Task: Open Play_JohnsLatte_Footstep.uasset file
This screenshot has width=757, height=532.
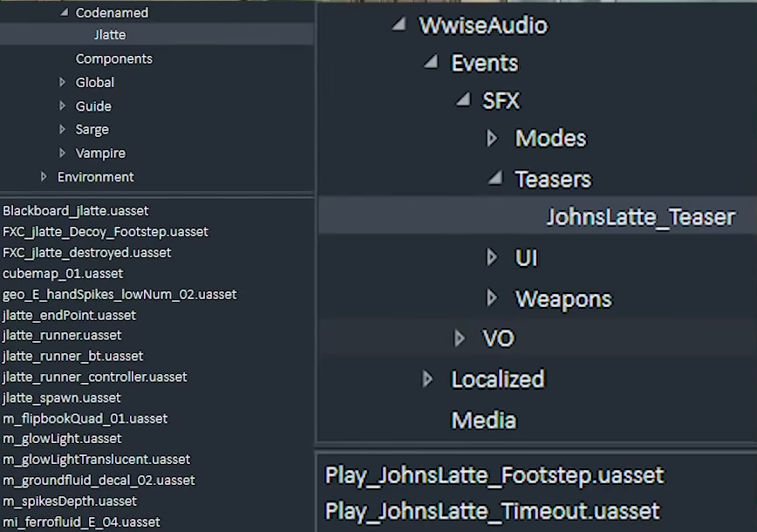Action: (494, 475)
